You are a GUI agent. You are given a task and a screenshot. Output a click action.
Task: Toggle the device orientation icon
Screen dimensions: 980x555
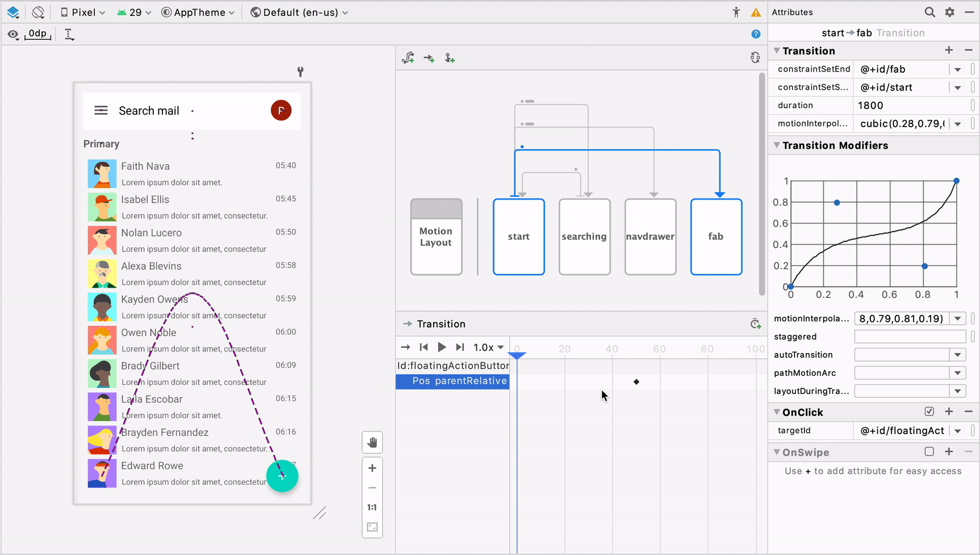tap(38, 12)
